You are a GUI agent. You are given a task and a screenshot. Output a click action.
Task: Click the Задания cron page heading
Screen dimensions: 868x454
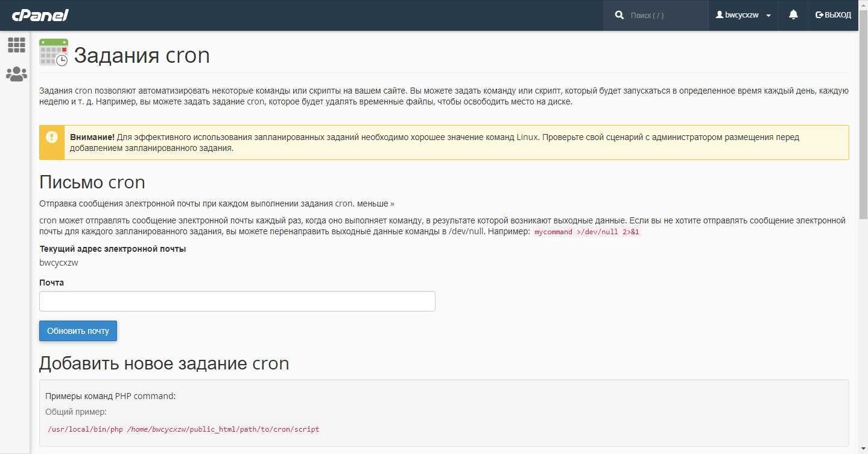tap(142, 56)
